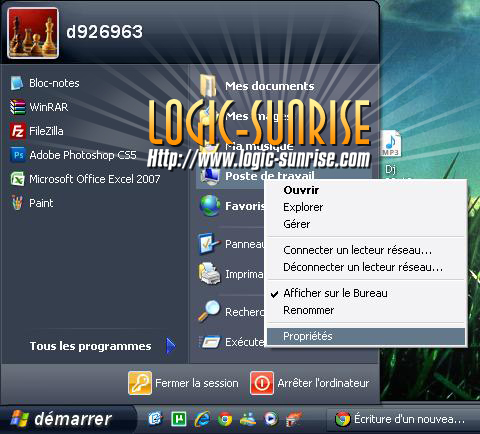The height and width of the screenshot is (434, 480).
Task: Open Microsoft Office Excel 2007
Action: coord(85,179)
